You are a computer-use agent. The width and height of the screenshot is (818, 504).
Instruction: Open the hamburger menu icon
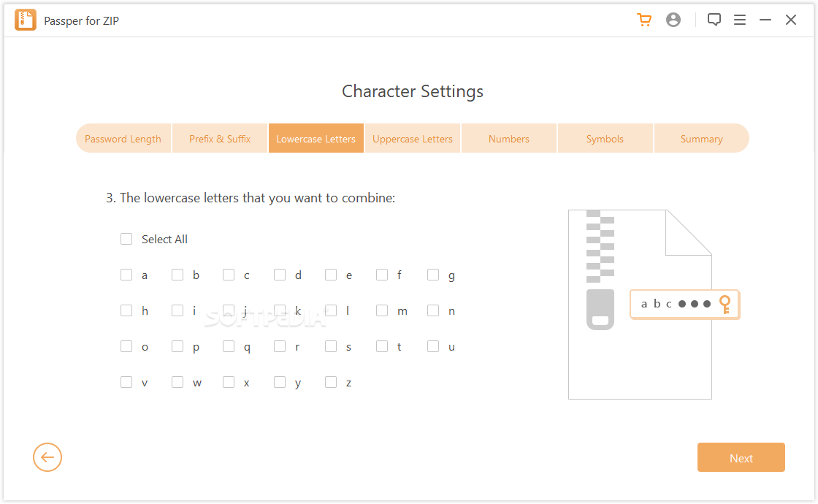[740, 20]
